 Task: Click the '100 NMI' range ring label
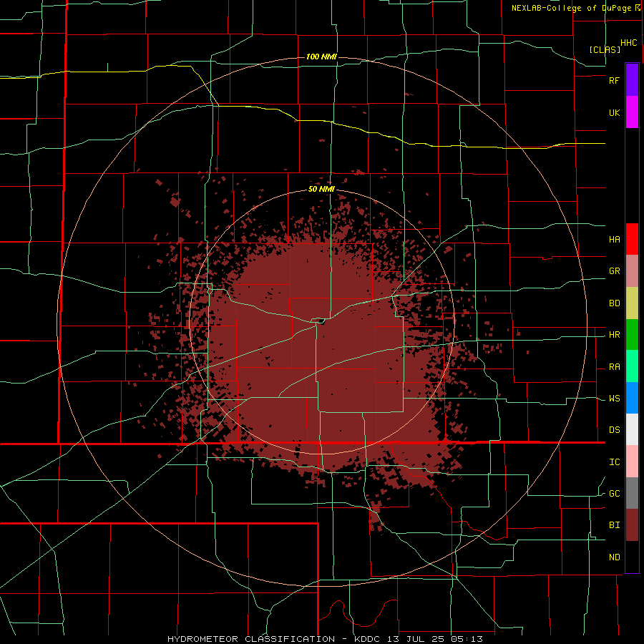(x=321, y=57)
